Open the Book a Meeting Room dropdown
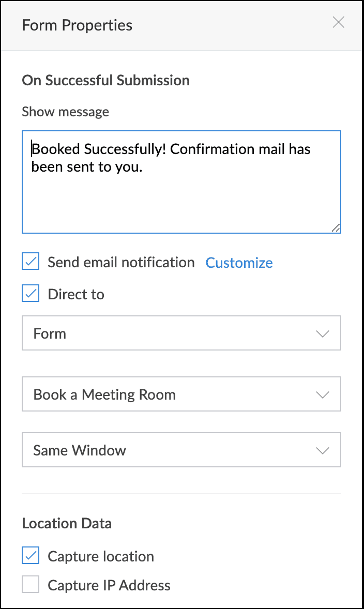 click(x=181, y=394)
